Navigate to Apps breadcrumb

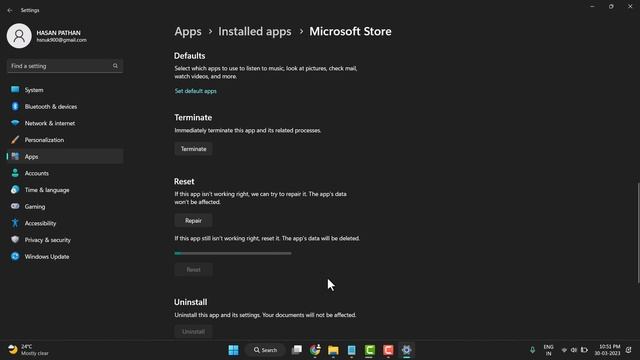(x=188, y=31)
